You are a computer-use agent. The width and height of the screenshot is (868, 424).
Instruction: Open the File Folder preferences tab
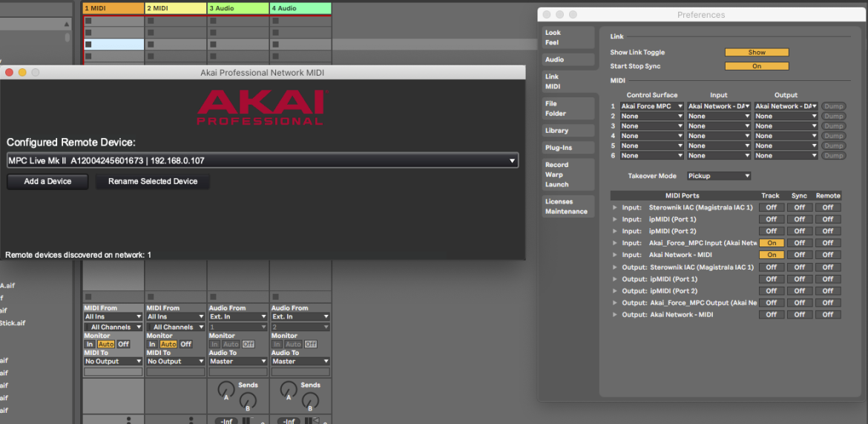point(568,108)
